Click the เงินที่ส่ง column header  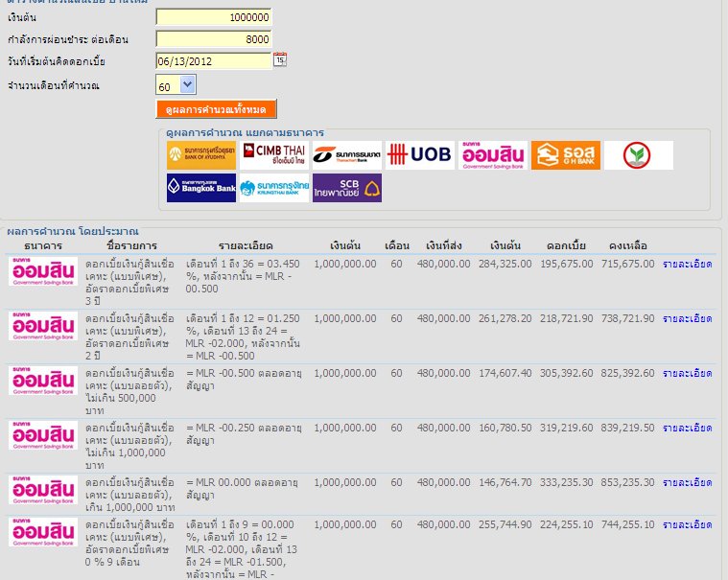444,246
